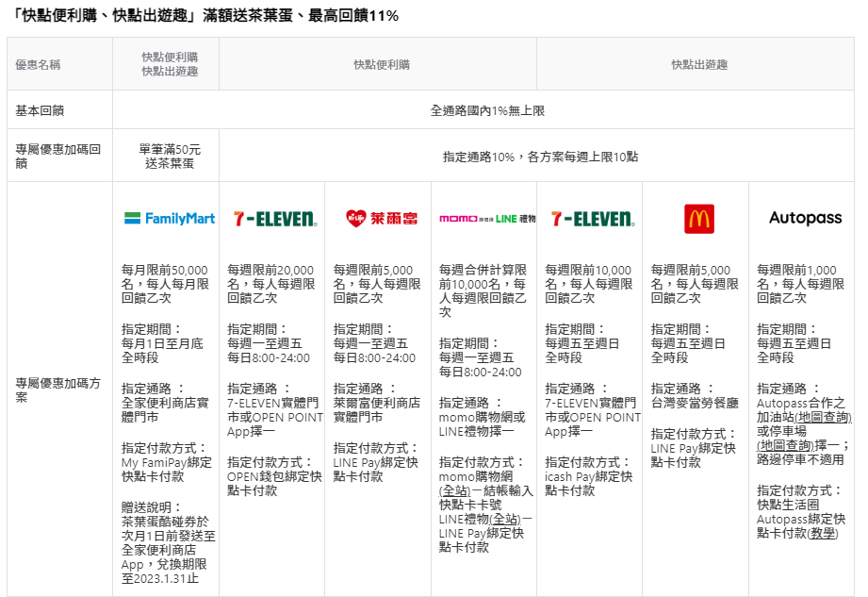Click the 單筆滿50元送茶葉蛋 cell
This screenshot has height=597, width=868.
170,156
